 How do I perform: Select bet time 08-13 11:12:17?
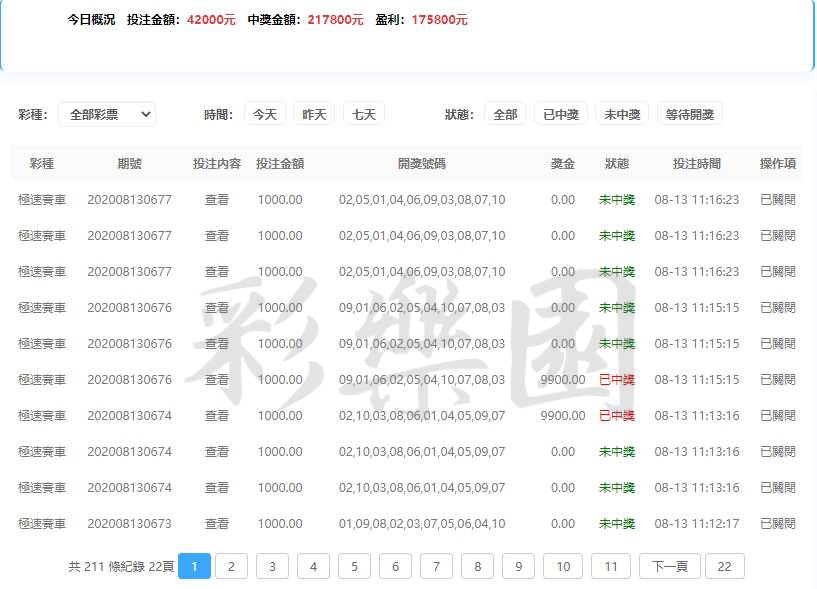pyautogui.click(x=697, y=523)
